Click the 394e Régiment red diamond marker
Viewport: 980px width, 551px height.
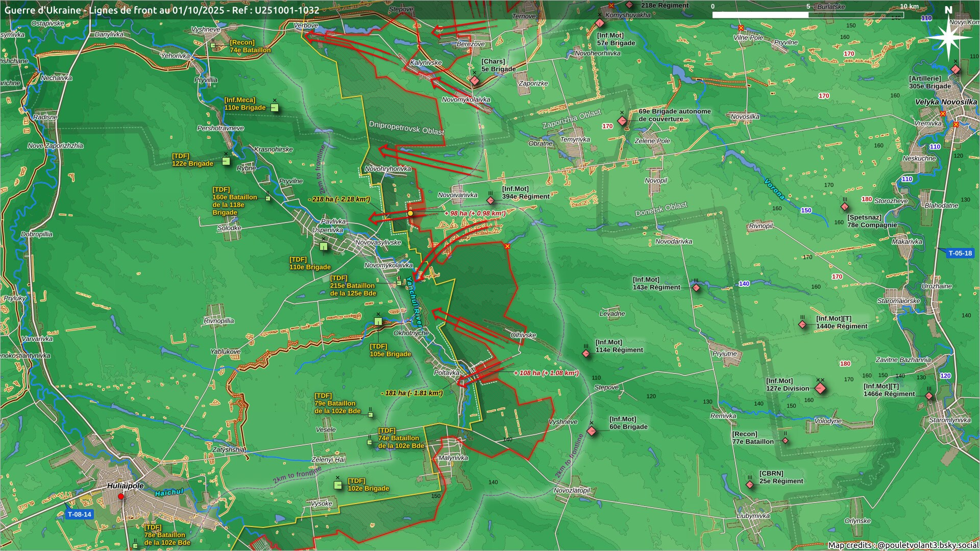(x=491, y=201)
